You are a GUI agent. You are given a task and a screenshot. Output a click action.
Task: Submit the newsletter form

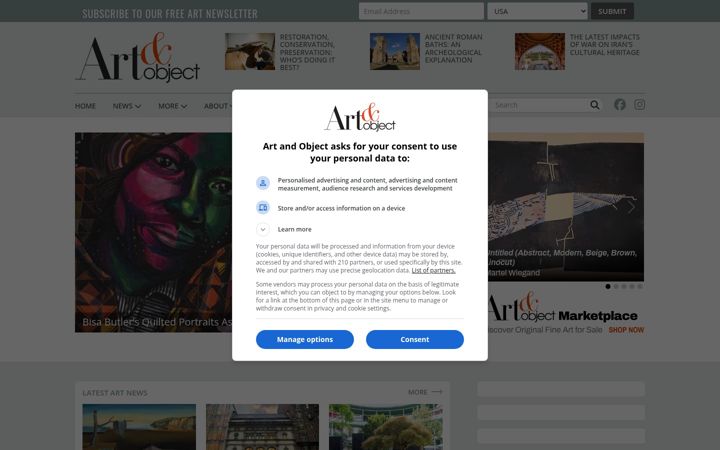click(x=612, y=11)
